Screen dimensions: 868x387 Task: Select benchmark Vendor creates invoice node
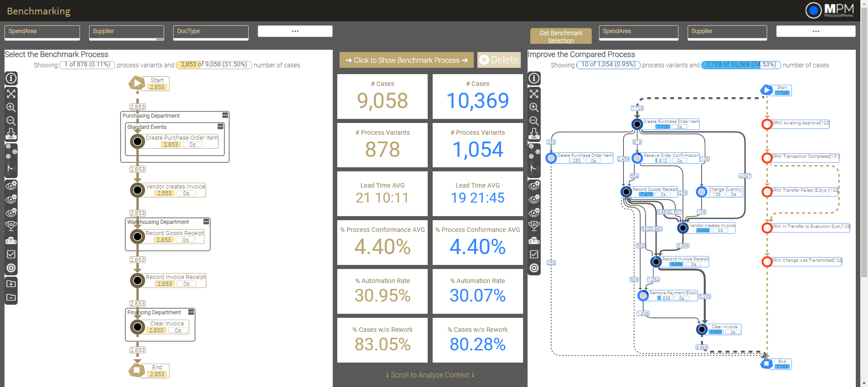point(168,190)
